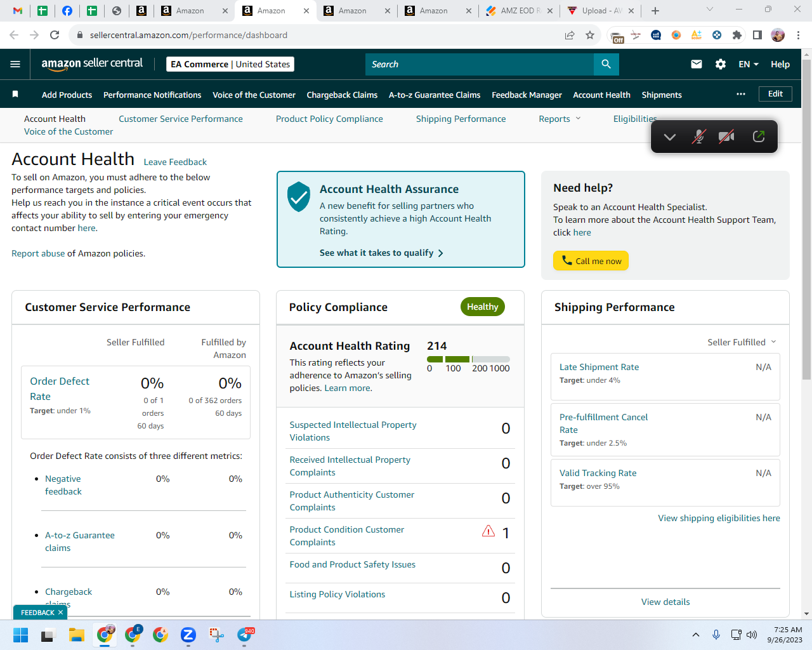Open Chargeback Claims in the favorites bar

pyautogui.click(x=342, y=95)
